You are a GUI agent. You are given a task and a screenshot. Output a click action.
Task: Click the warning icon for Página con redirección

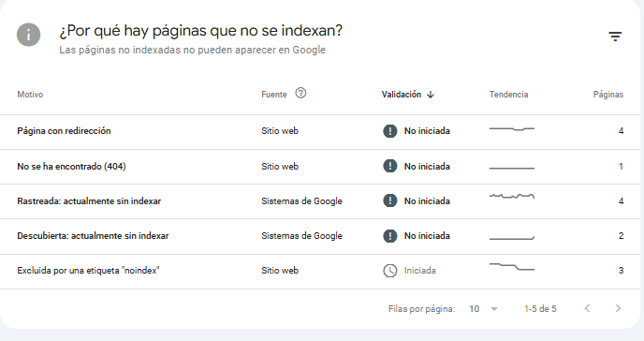[389, 131]
